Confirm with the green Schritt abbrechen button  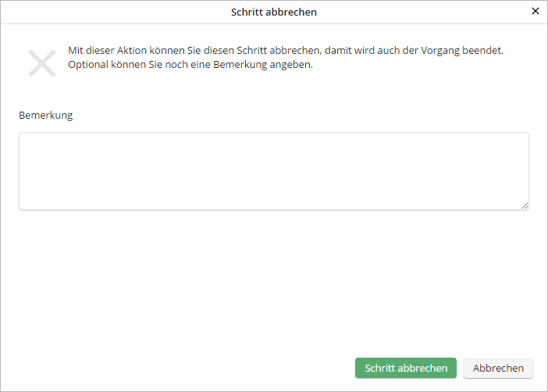[406, 368]
